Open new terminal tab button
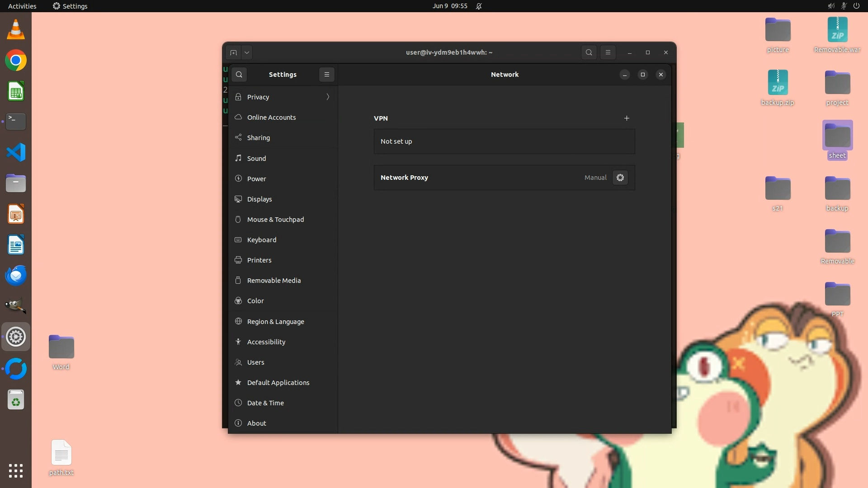This screenshot has width=868, height=488. pos(233,52)
